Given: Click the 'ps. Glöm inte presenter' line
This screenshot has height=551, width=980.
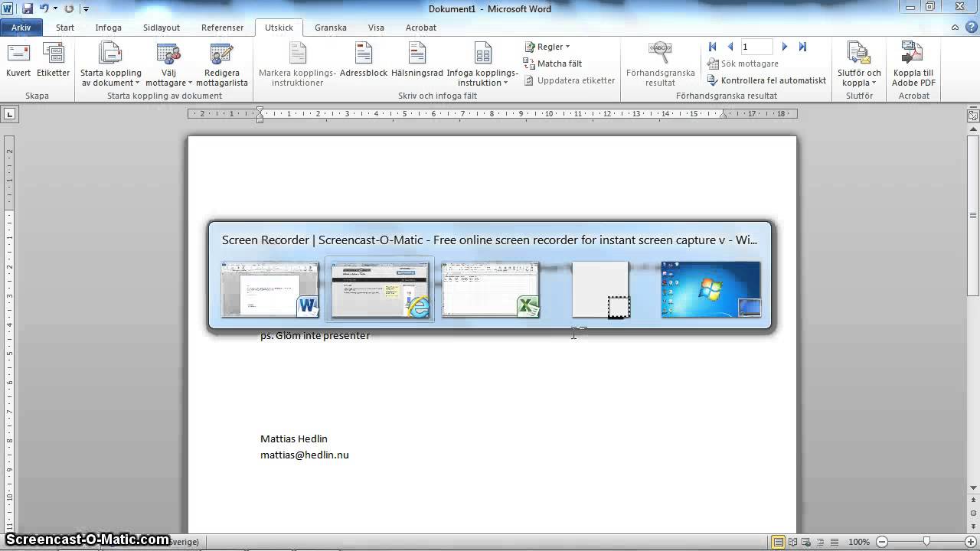Looking at the screenshot, I should [315, 335].
